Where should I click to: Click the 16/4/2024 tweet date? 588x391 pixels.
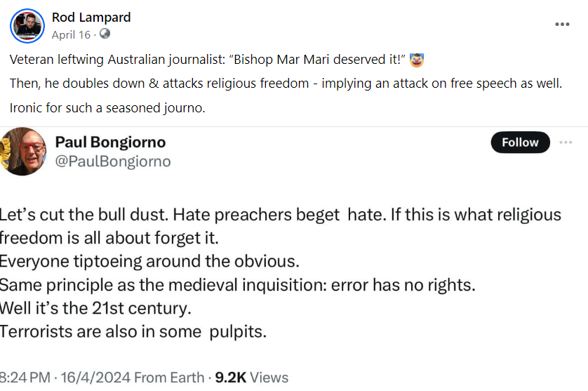pos(89,377)
